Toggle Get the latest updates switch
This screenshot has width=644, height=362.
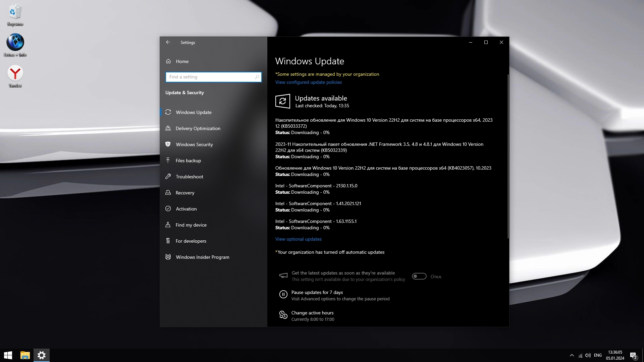tap(419, 276)
